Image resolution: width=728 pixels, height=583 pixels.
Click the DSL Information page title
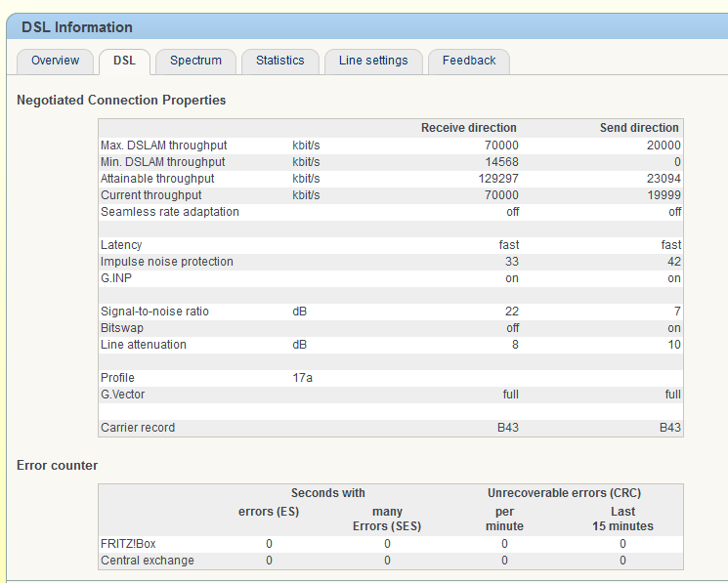click(x=76, y=27)
